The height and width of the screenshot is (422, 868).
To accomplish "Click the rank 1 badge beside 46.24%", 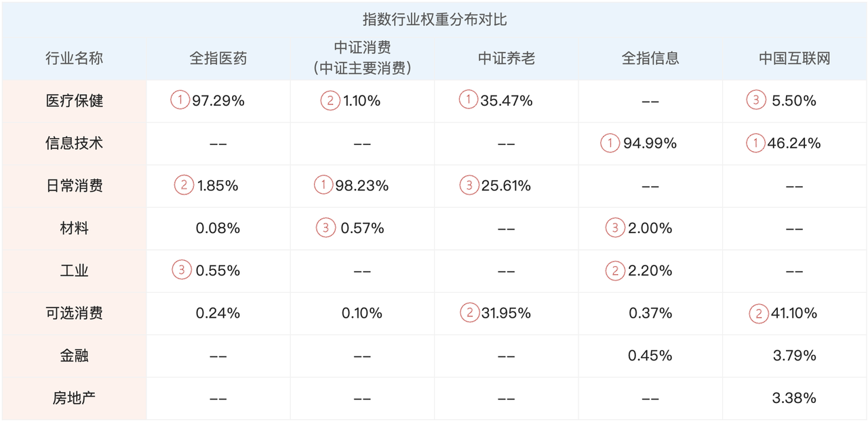I will click(x=755, y=144).
